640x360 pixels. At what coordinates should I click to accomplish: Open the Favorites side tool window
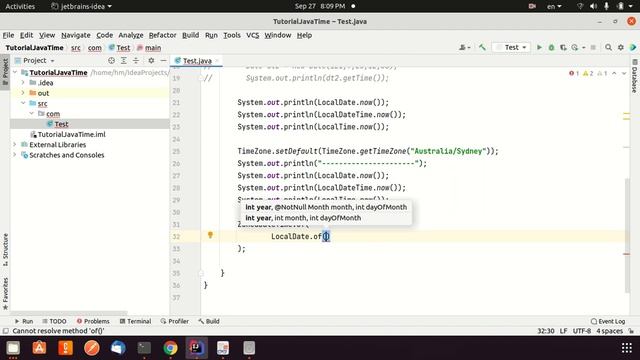point(5,293)
